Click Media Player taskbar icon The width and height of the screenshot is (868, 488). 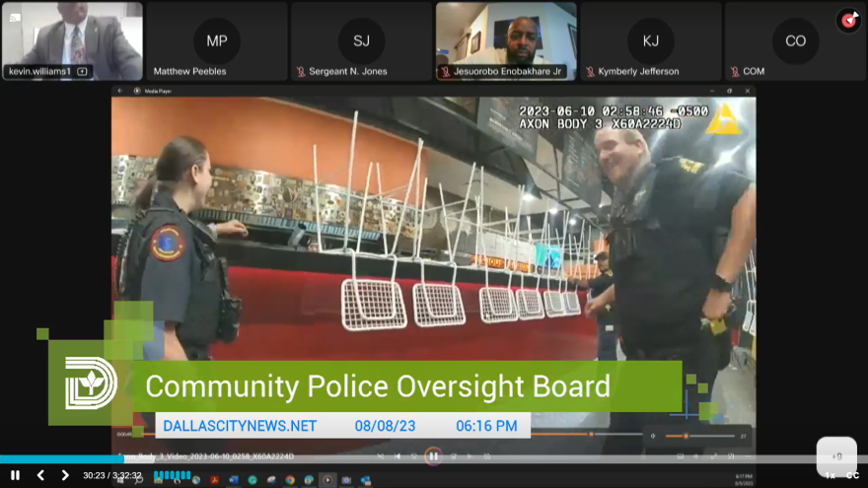click(327, 480)
